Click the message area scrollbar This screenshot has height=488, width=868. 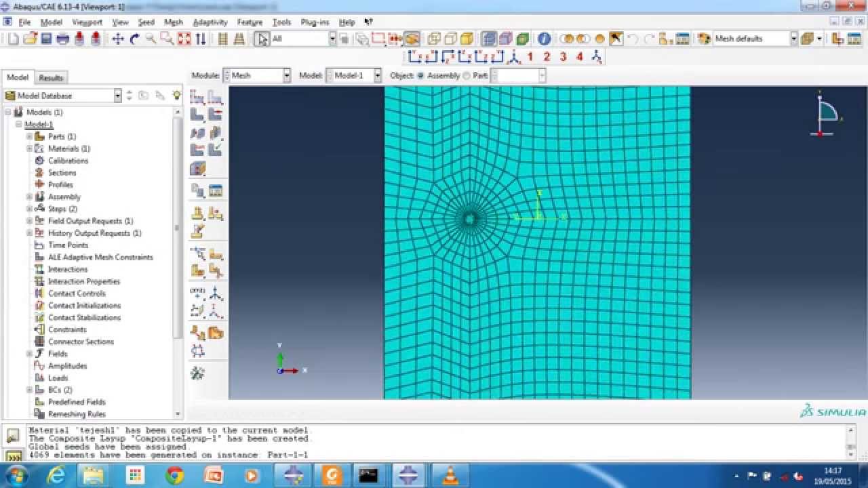tap(851, 442)
